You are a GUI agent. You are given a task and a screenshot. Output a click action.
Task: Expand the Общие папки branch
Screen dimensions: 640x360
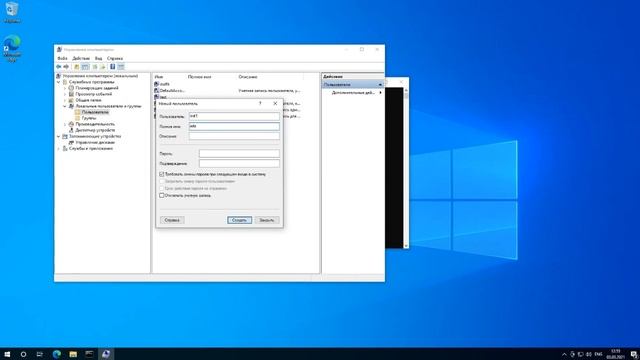(65, 100)
